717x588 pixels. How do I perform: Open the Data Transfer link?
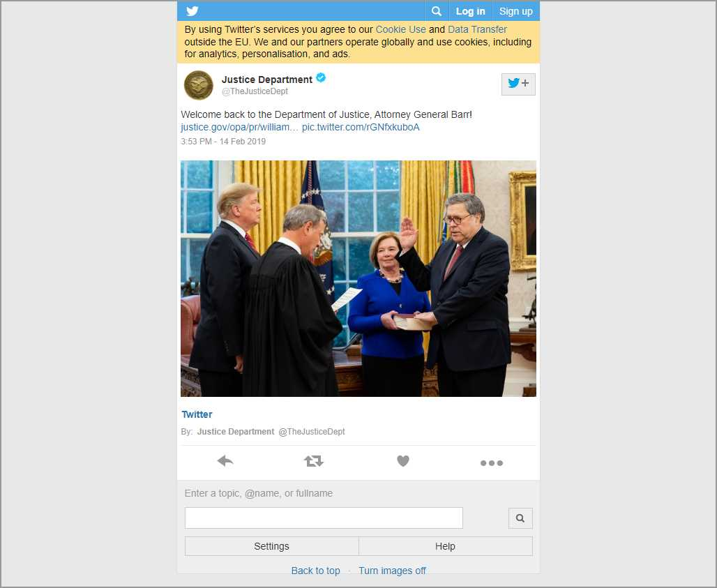[477, 30]
